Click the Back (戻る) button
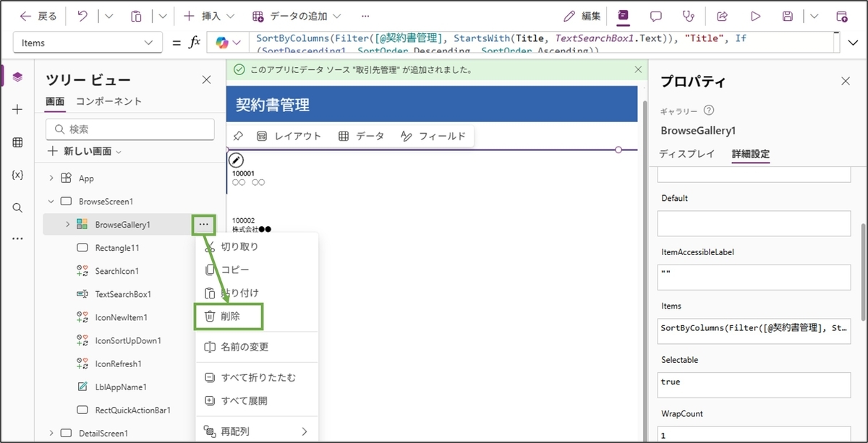The height and width of the screenshot is (443, 868). pyautogui.click(x=38, y=16)
